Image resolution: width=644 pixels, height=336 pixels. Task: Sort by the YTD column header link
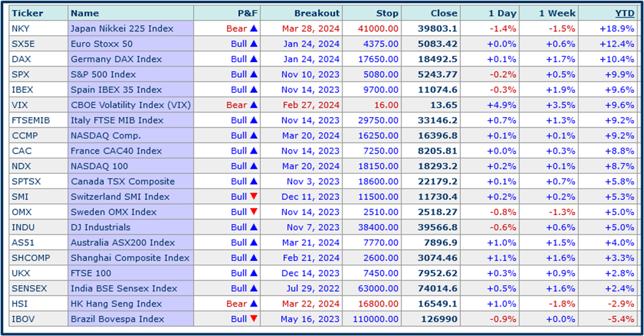pyautogui.click(x=624, y=13)
